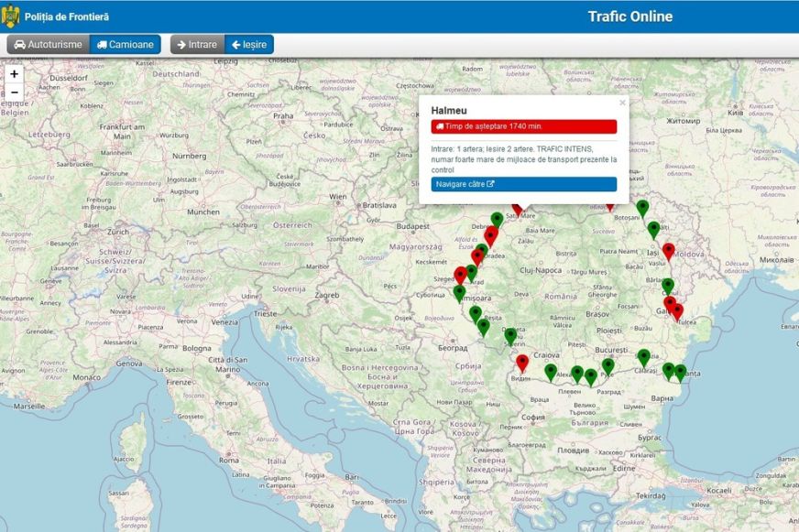The height and width of the screenshot is (532, 799).
Task: Select right green marker over Constanța label
Action: (680, 374)
